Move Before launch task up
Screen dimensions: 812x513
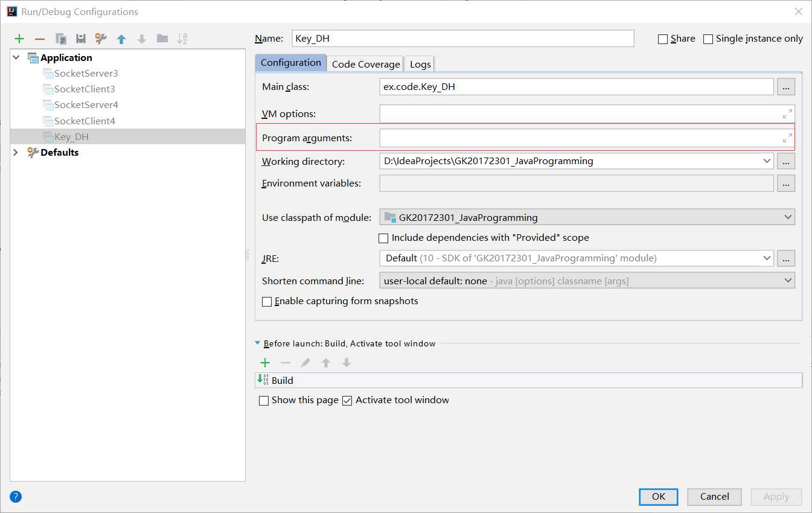click(x=326, y=363)
